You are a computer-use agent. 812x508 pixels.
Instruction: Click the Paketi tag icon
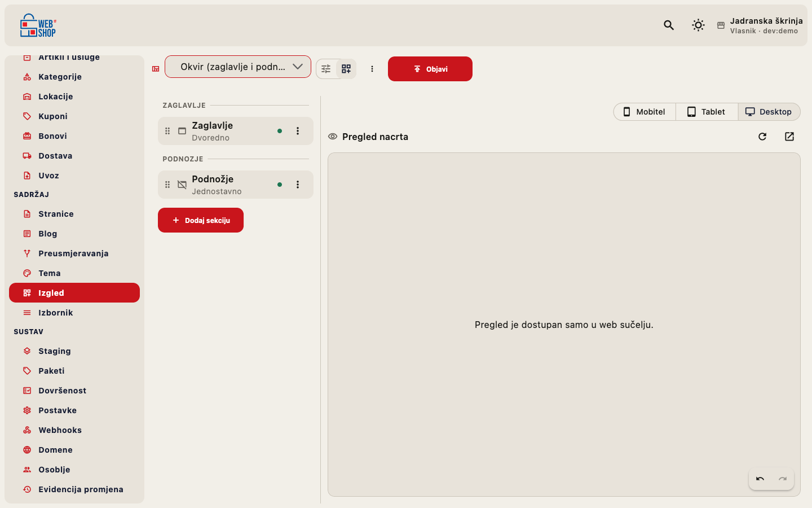coord(27,371)
